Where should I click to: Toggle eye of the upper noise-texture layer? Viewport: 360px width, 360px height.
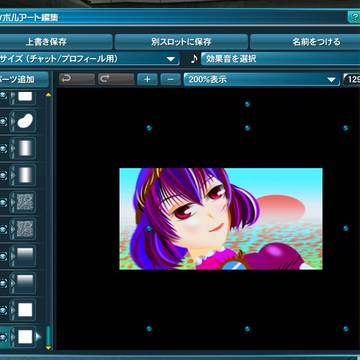3,202
